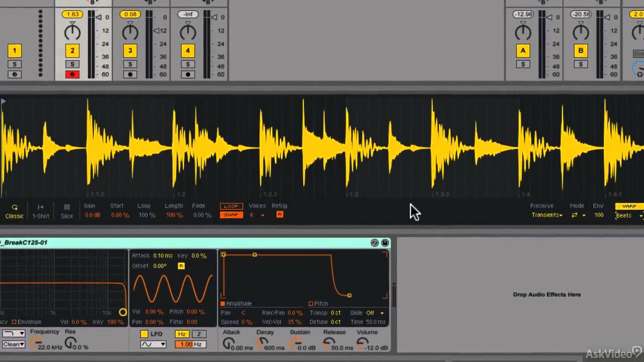
Task: Click the Gain value 0.0 dB
Action: (93, 215)
